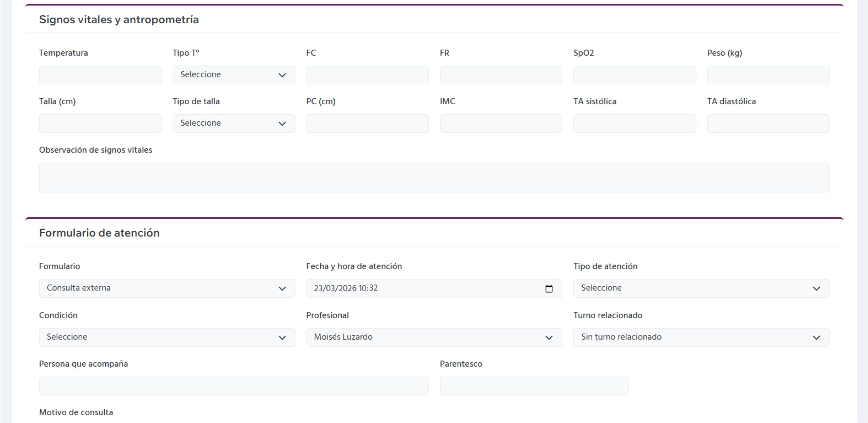Image resolution: width=868 pixels, height=423 pixels.
Task: Select the FR input field
Action: click(501, 74)
